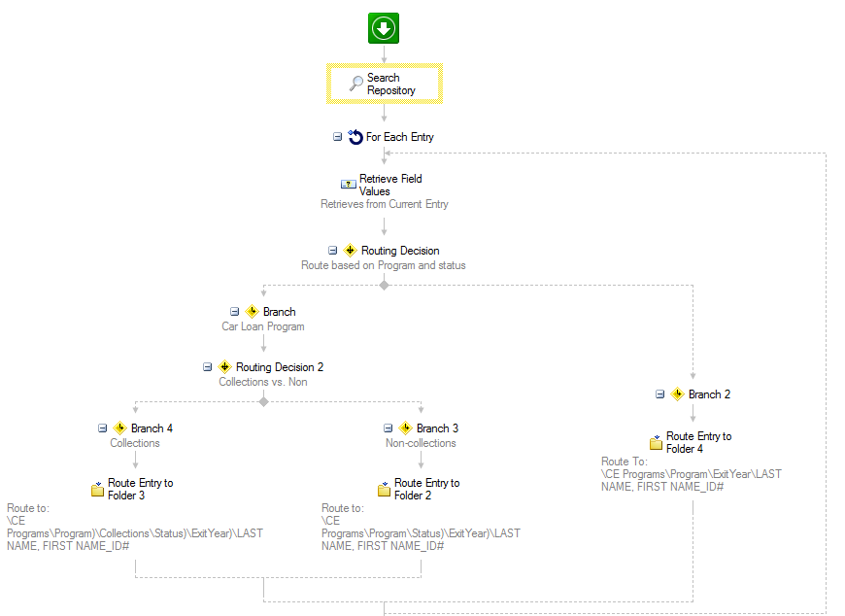The width and height of the screenshot is (845, 616).
Task: Click the Folder 4 route path description
Action: point(692,474)
